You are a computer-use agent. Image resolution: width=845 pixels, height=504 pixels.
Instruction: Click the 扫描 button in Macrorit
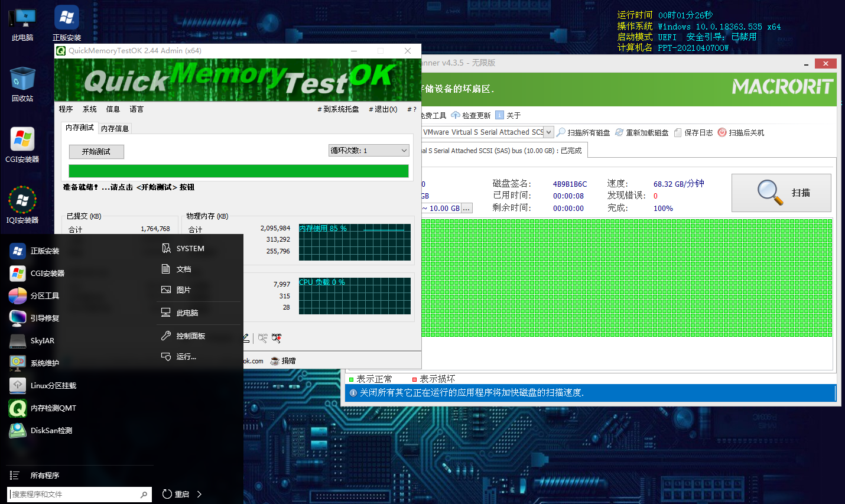[781, 193]
